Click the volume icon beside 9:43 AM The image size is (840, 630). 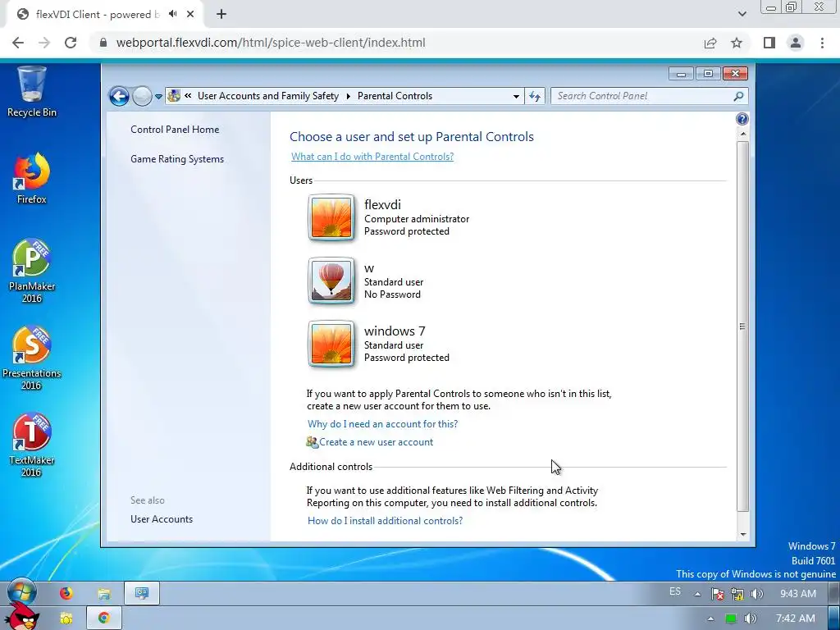pos(756,594)
